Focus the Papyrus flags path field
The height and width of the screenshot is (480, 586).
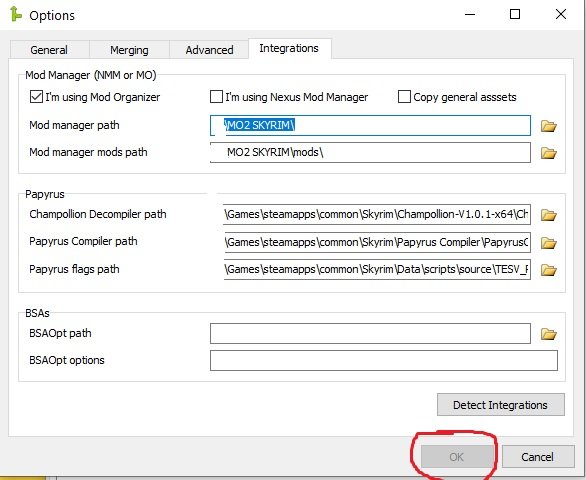click(x=377, y=269)
